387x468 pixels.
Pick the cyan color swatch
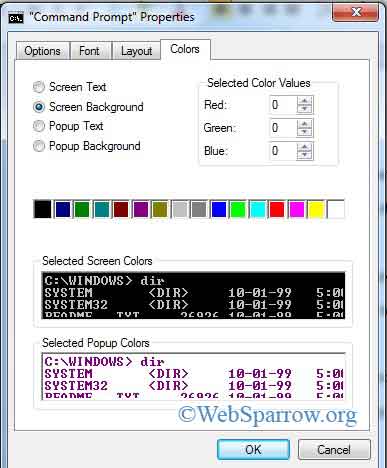click(x=258, y=209)
